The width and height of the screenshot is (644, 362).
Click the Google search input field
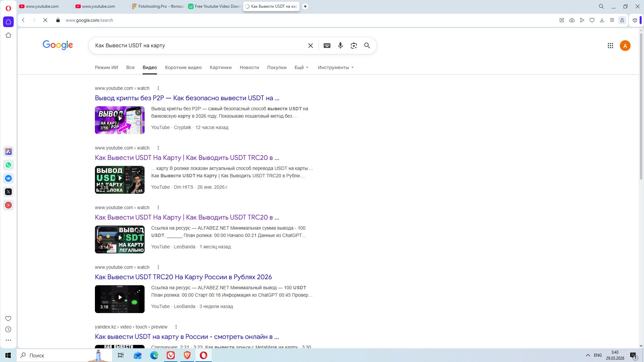198,46
